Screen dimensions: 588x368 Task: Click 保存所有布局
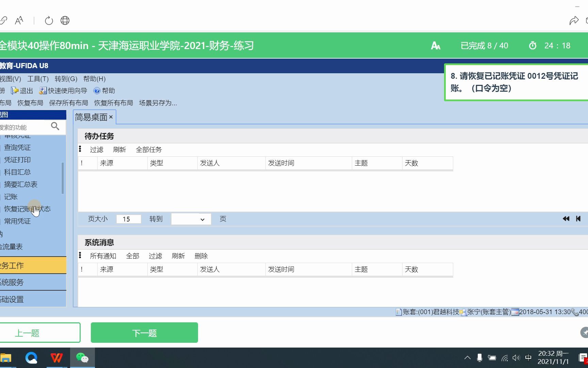[69, 103]
